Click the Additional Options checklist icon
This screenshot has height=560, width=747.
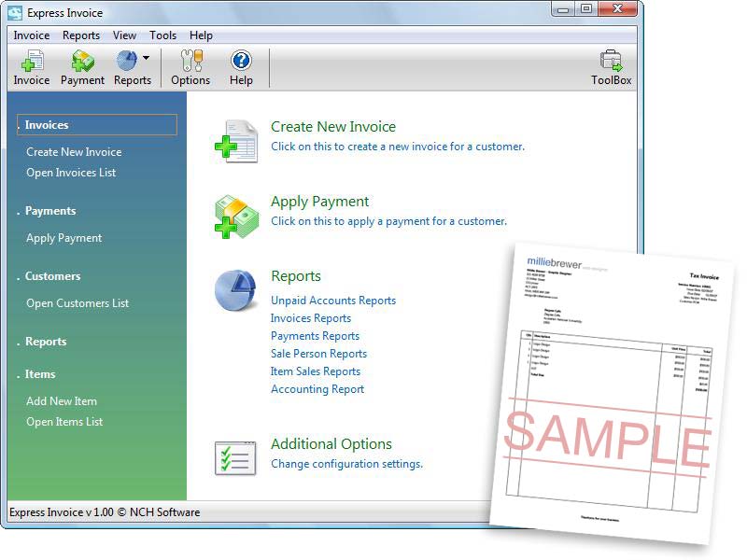pos(235,457)
